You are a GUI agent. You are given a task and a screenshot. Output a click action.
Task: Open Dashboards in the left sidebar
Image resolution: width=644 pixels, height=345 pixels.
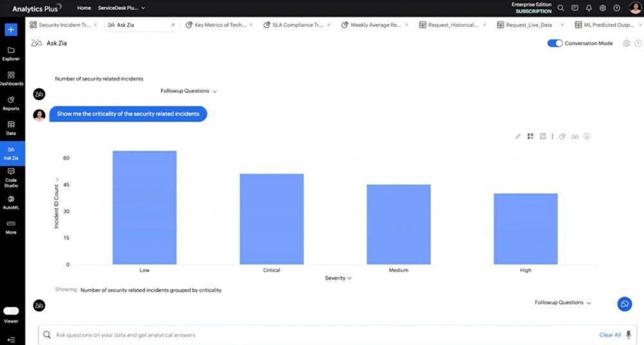click(x=11, y=79)
